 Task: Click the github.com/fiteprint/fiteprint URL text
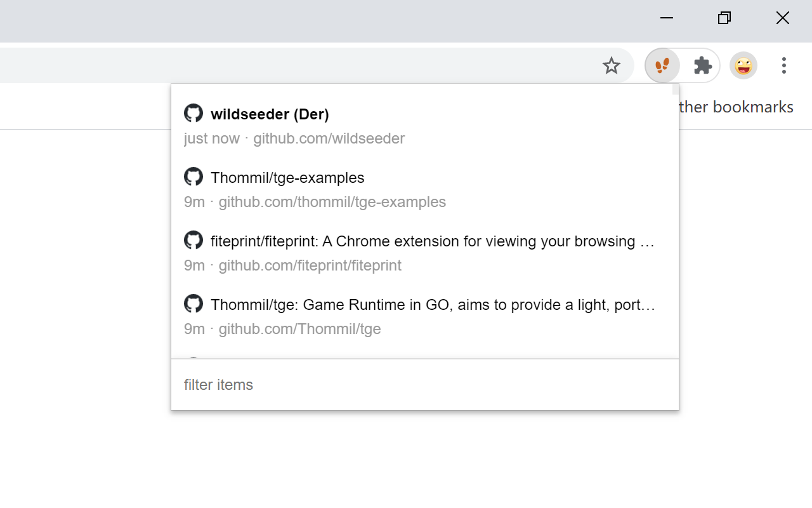pos(310,265)
